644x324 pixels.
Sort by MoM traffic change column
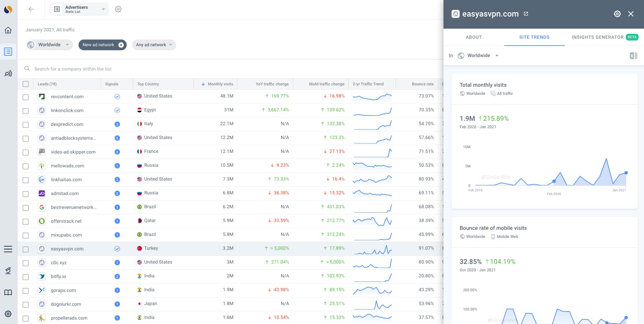327,84
